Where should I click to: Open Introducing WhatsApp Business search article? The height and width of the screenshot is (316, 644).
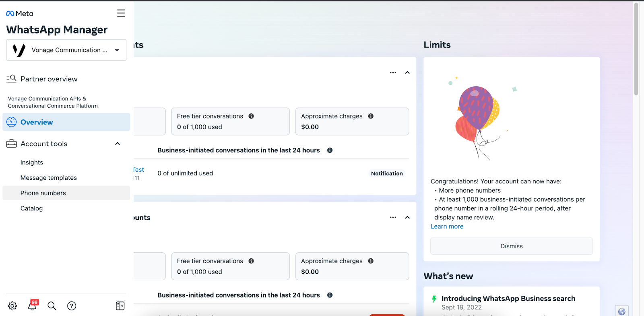pyautogui.click(x=508, y=298)
